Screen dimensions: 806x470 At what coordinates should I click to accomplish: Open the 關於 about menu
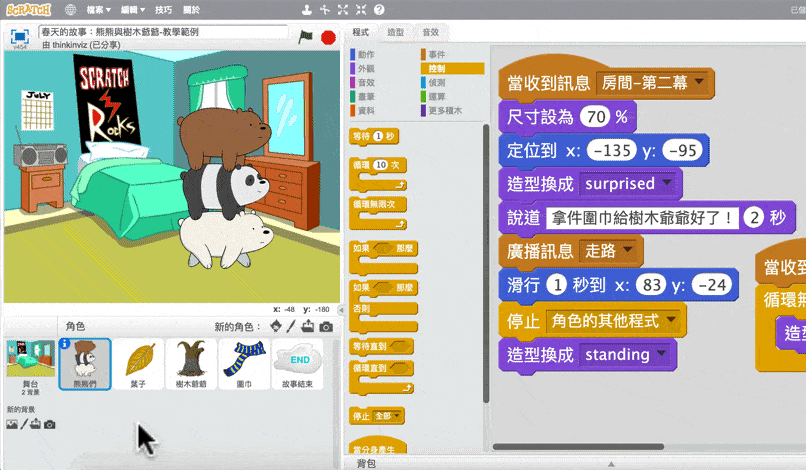click(x=191, y=10)
